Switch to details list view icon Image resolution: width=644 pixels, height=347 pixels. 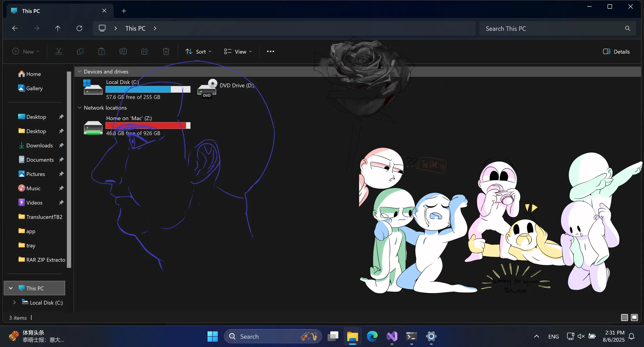tap(624, 318)
